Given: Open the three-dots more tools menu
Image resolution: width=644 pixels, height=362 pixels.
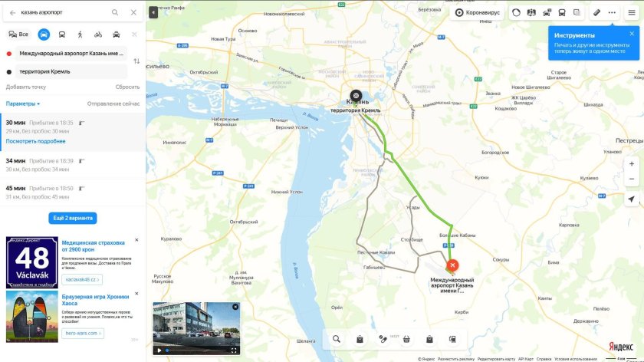Looking at the screenshot, I should (612, 13).
